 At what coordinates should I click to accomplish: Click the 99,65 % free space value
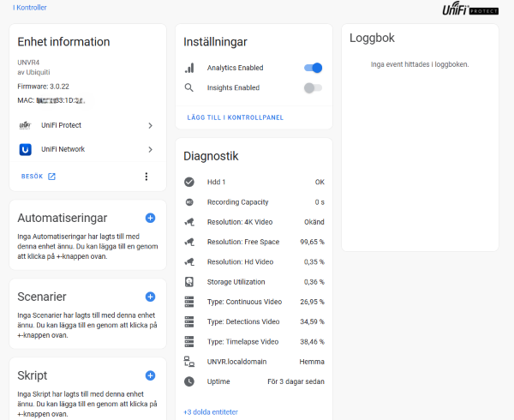click(x=312, y=242)
